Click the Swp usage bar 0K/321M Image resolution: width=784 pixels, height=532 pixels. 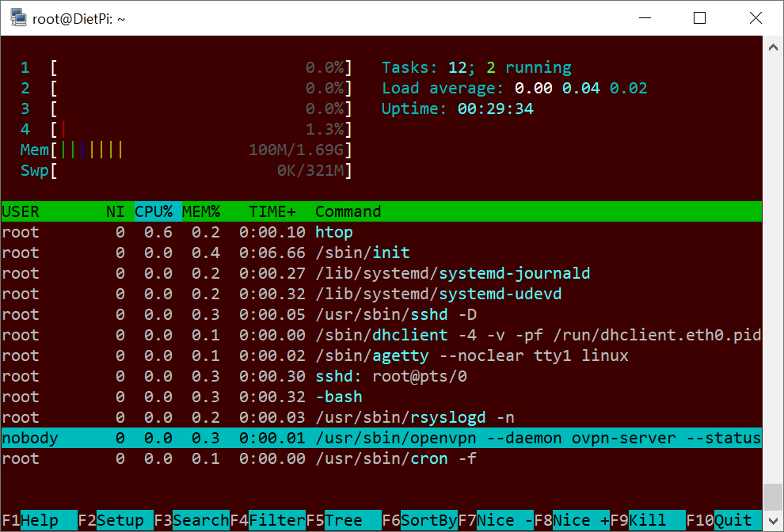point(186,170)
